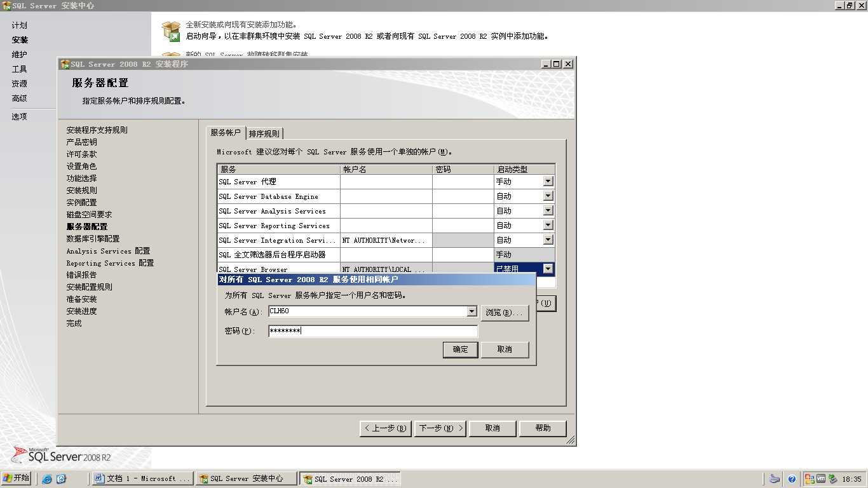Open startup type dropdown for Integration Services
This screenshot has width=868, height=488.
tap(548, 240)
